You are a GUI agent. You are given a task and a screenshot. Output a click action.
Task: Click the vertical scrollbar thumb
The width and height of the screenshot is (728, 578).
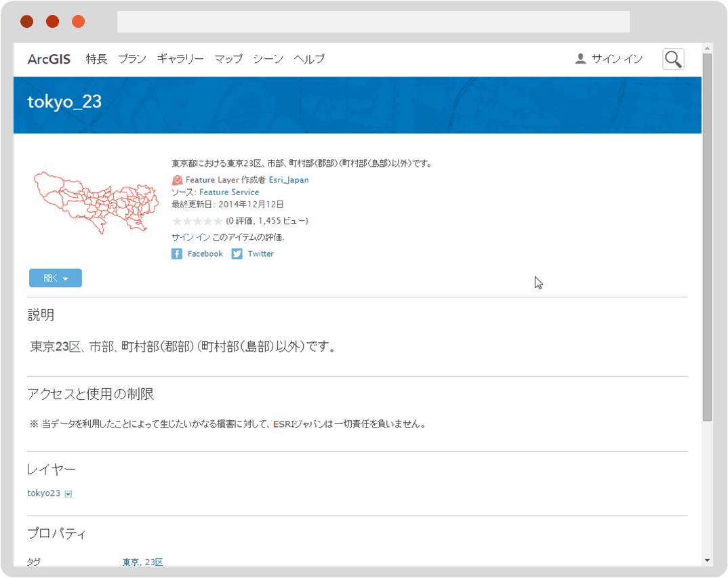[x=707, y=237]
